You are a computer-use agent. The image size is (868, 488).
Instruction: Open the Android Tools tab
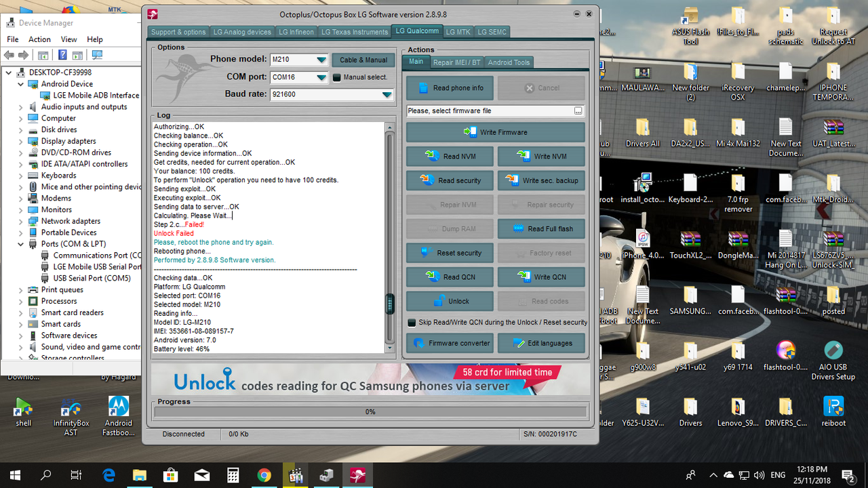(x=509, y=62)
